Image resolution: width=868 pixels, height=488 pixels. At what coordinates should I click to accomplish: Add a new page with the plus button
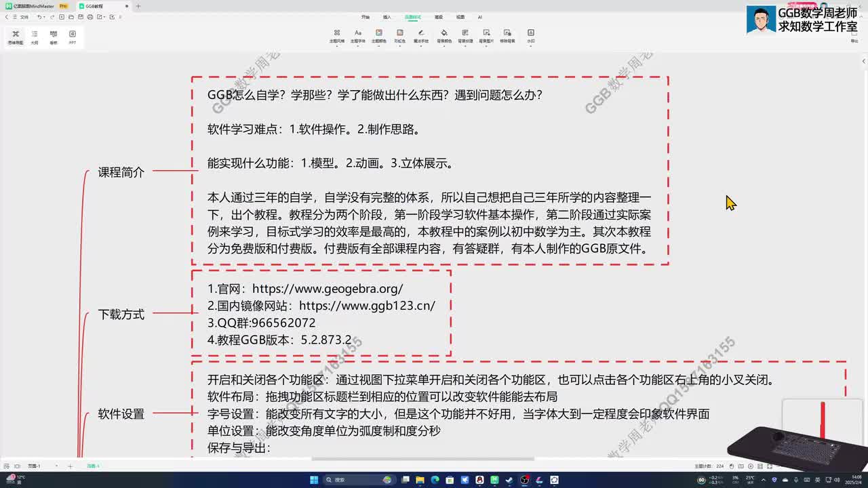70,466
